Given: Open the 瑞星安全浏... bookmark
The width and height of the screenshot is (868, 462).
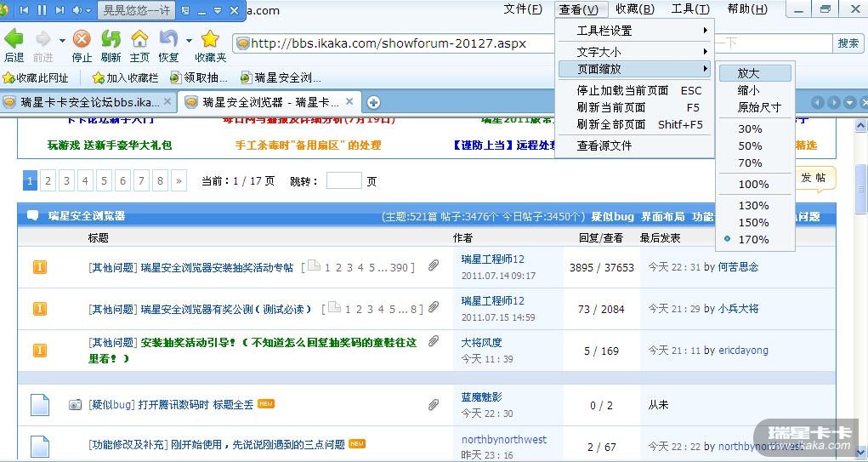Looking at the screenshot, I should (281, 77).
